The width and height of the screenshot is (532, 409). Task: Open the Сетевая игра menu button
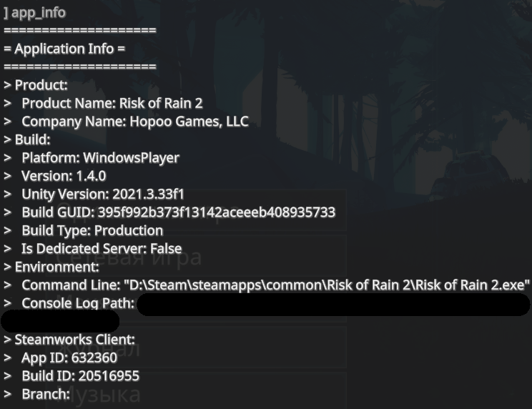(196, 256)
